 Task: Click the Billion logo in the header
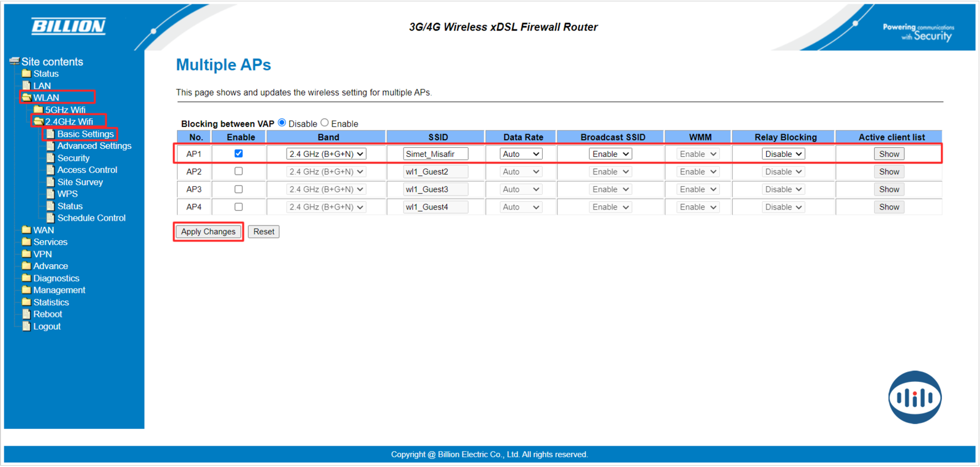(x=68, y=26)
